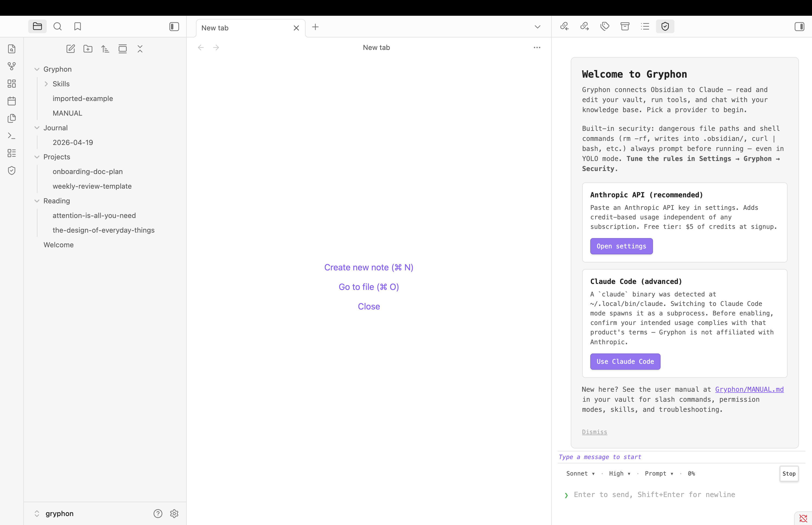Navigate back with the left arrow
Screen dimensions: 812x525
(201, 48)
